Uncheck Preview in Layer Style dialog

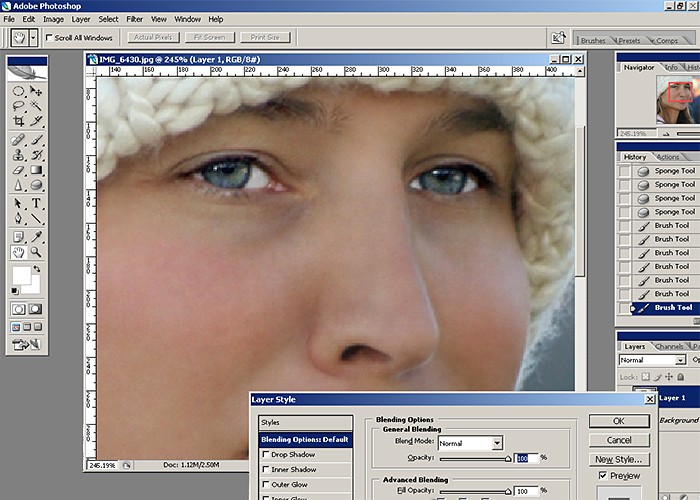coord(603,475)
